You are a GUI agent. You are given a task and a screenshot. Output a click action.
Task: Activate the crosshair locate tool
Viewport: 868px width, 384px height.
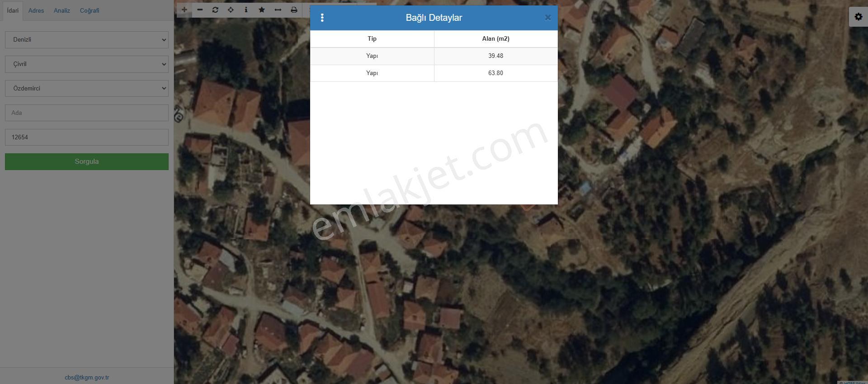[x=231, y=10]
